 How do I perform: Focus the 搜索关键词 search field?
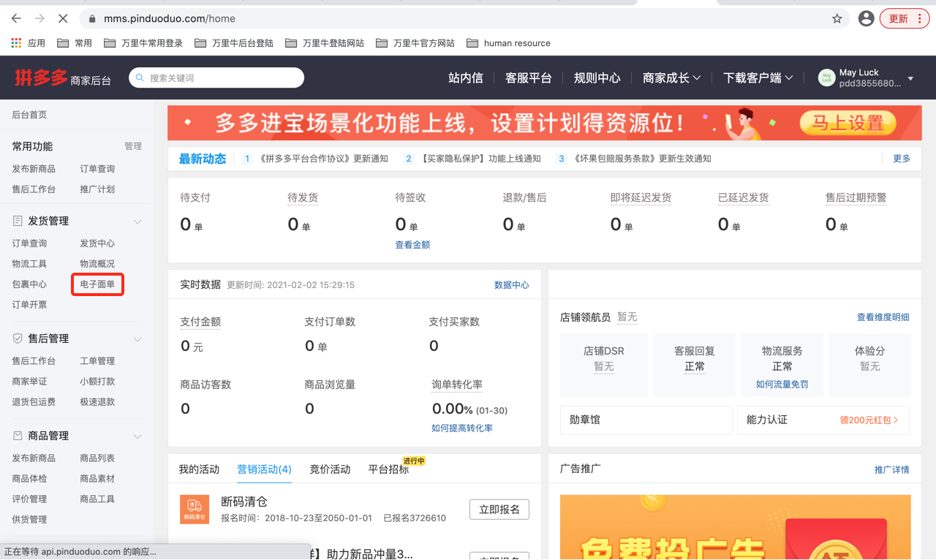216,77
